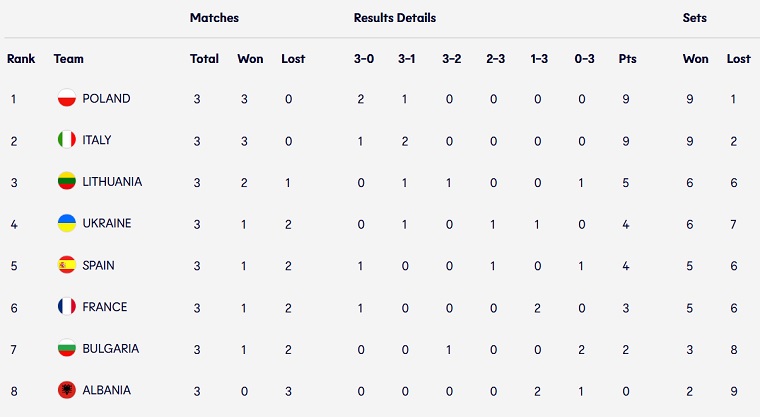Select the UKRAINE team name

click(x=107, y=224)
